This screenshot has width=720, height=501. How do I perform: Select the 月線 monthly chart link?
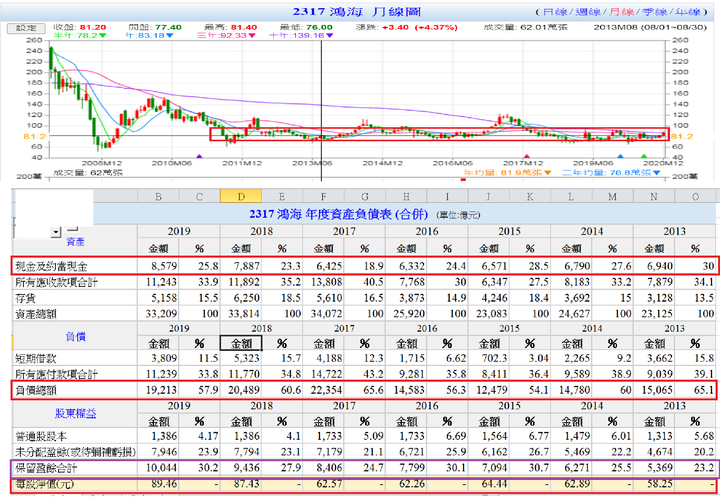click(621, 12)
